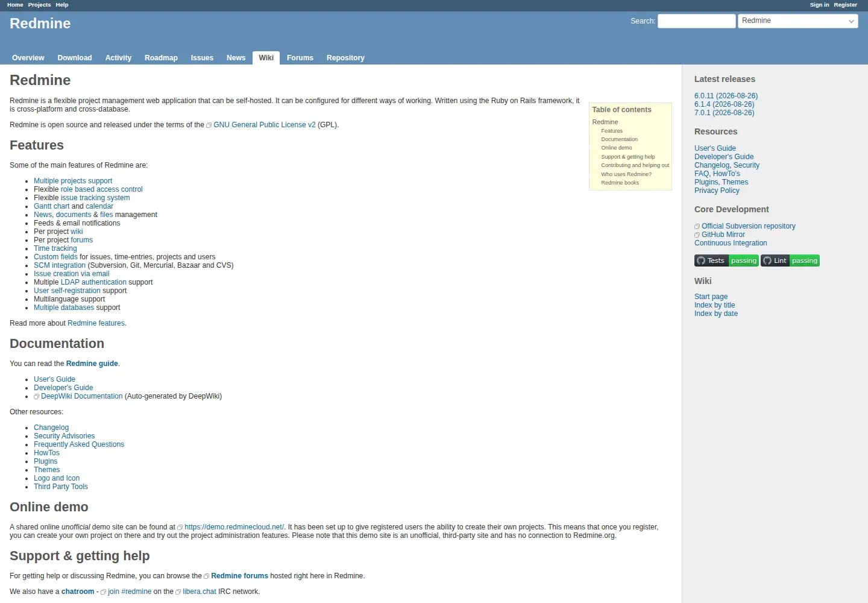
Task: Select the Wiki tab
Action: tap(266, 58)
